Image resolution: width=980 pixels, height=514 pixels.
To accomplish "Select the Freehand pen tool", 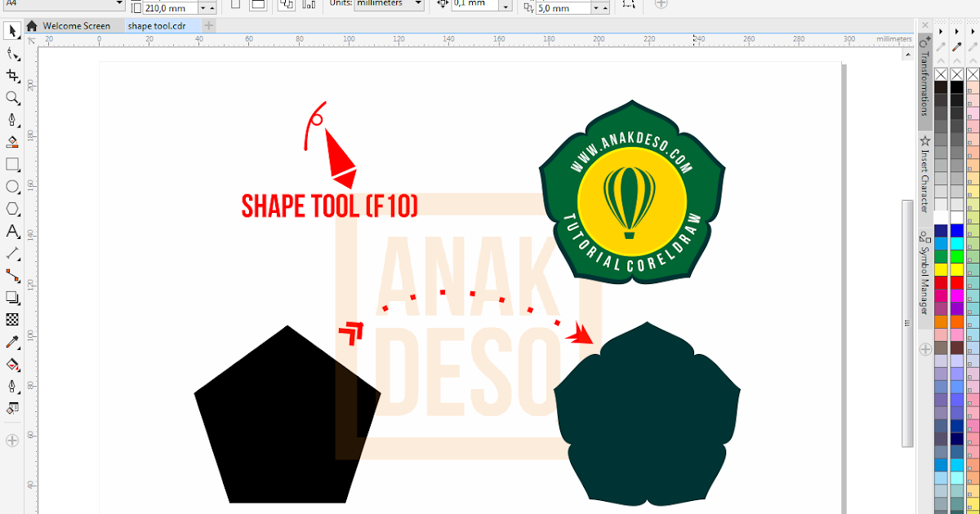I will click(x=12, y=120).
